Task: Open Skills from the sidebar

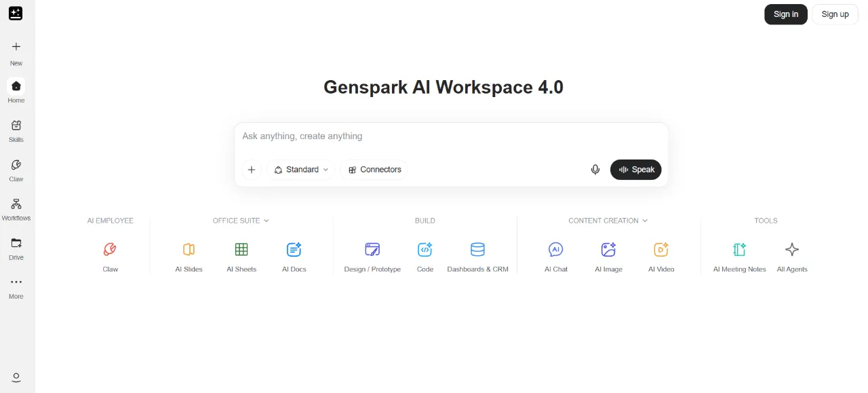Action: click(x=16, y=130)
